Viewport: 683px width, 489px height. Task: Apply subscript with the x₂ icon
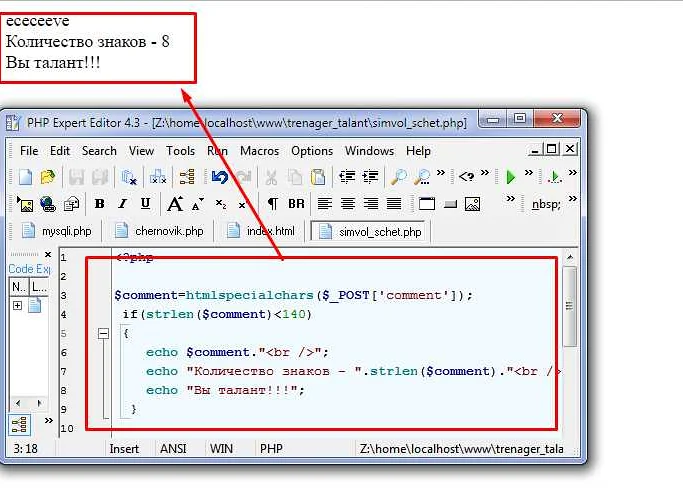point(221,204)
